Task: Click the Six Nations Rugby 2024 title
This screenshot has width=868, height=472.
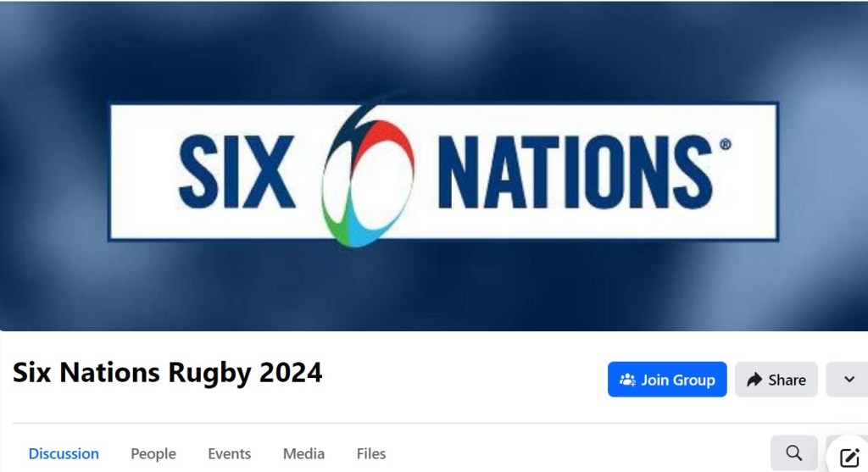Action: pos(167,372)
